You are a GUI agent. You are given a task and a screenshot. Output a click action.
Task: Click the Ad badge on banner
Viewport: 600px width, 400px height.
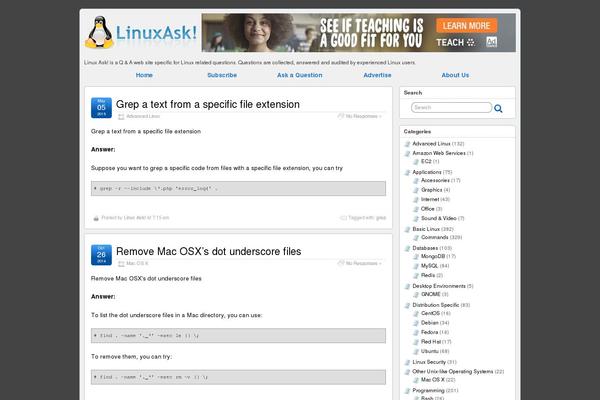coord(491,42)
